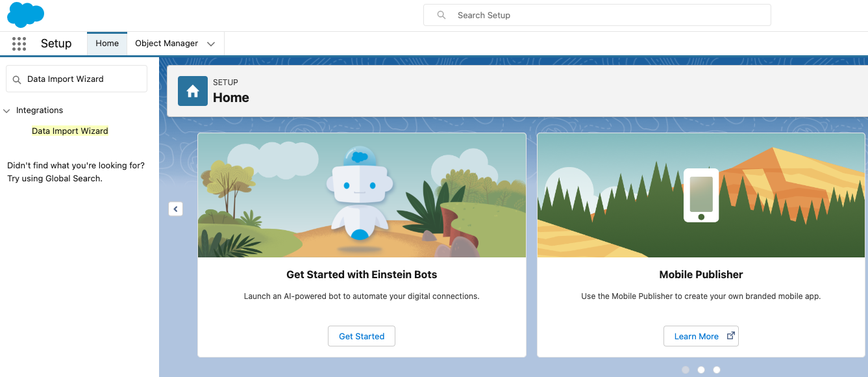Open the Object Manager dropdown chevron

pyautogui.click(x=211, y=44)
